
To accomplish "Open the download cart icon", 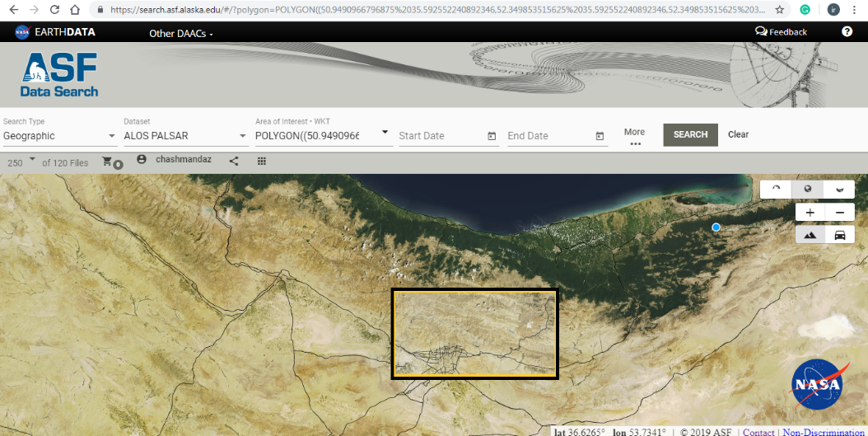I will click(x=108, y=162).
